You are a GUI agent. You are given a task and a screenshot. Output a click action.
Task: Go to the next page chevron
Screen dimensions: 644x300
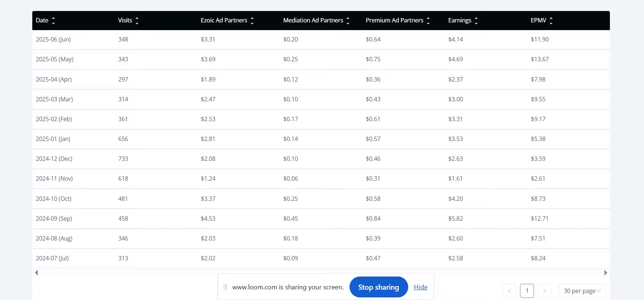(545, 291)
